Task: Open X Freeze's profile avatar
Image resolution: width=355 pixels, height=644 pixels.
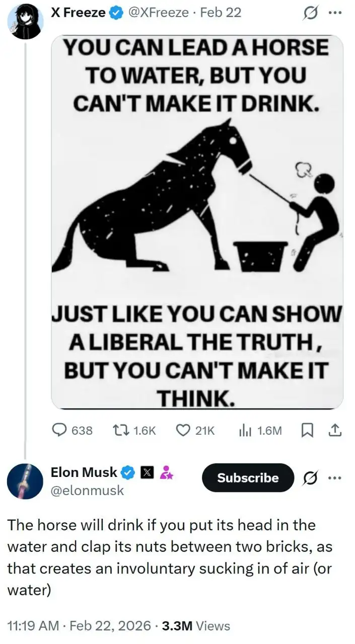Action: click(x=24, y=20)
